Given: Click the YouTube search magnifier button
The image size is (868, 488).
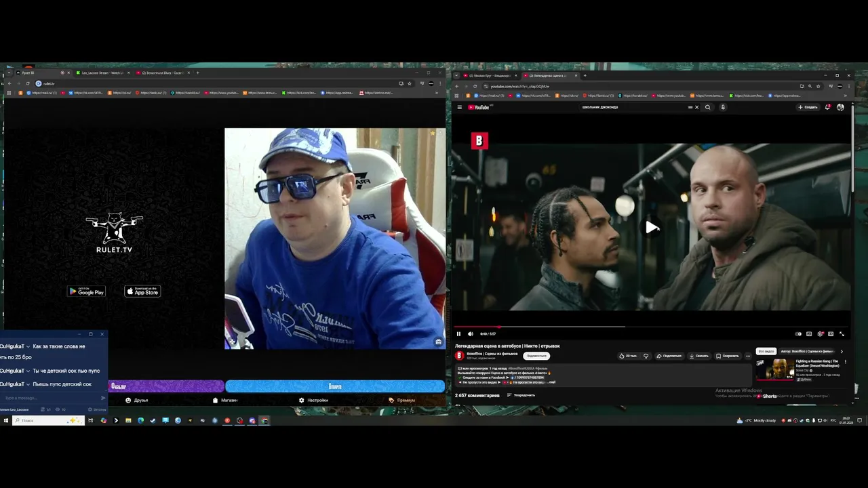Looking at the screenshot, I should 708,107.
